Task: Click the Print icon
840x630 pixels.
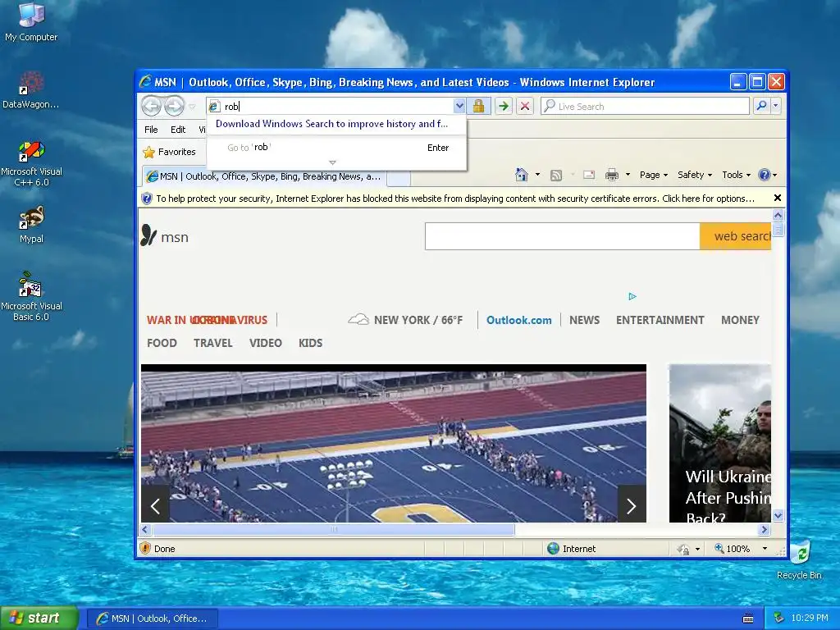Action: (612, 175)
